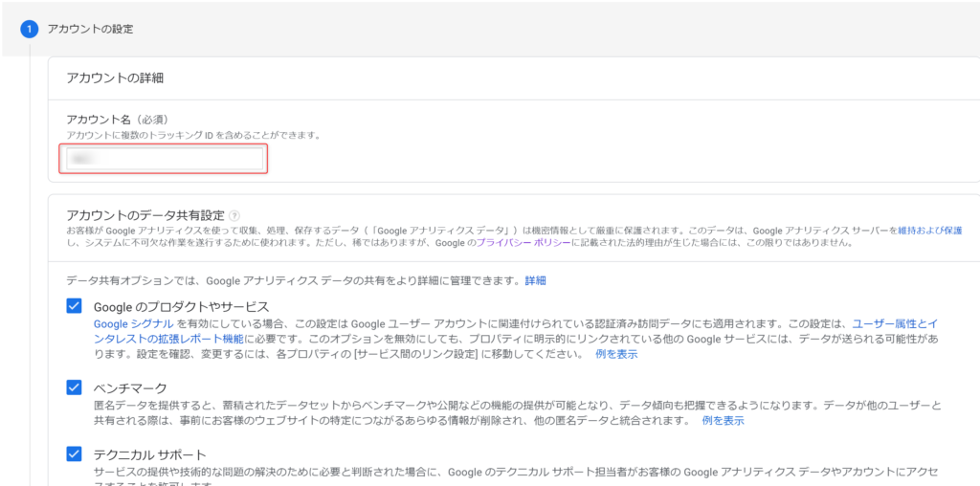Click the 詳細 link after data sharing options
The image size is (980, 486).
click(536, 280)
